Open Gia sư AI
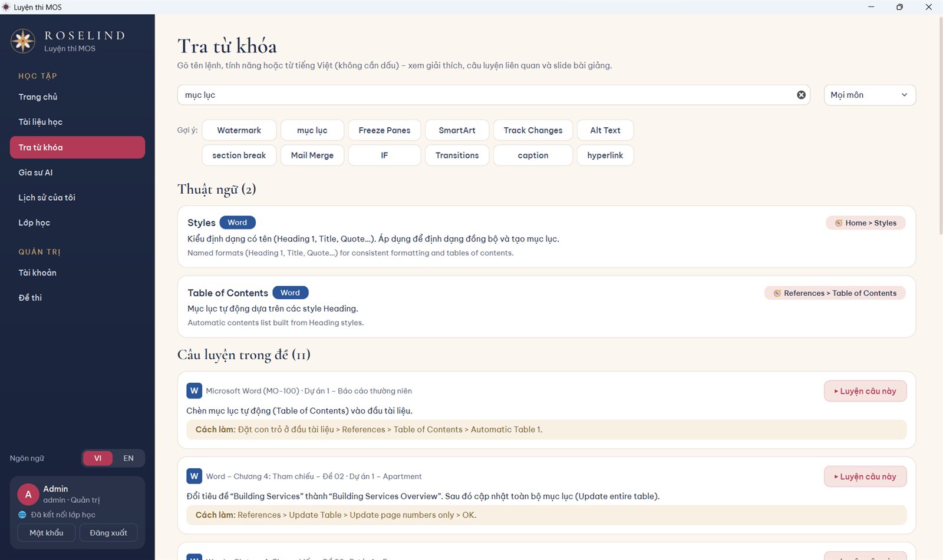943x560 pixels. pos(77,173)
